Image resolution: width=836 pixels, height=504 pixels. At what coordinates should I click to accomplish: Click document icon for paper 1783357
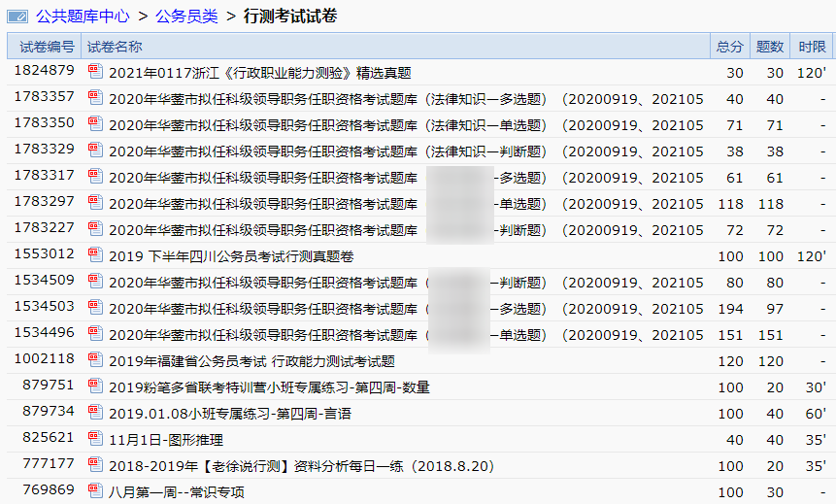[95, 98]
